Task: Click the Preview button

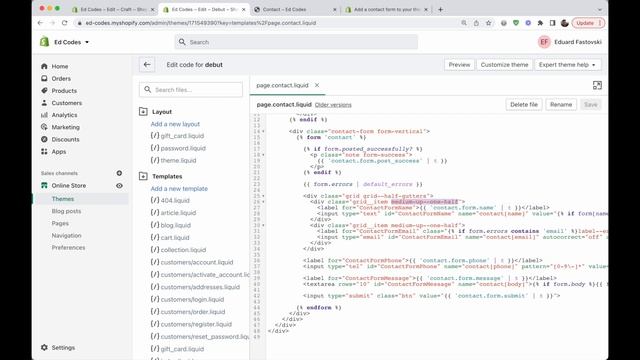Action: coord(459,64)
